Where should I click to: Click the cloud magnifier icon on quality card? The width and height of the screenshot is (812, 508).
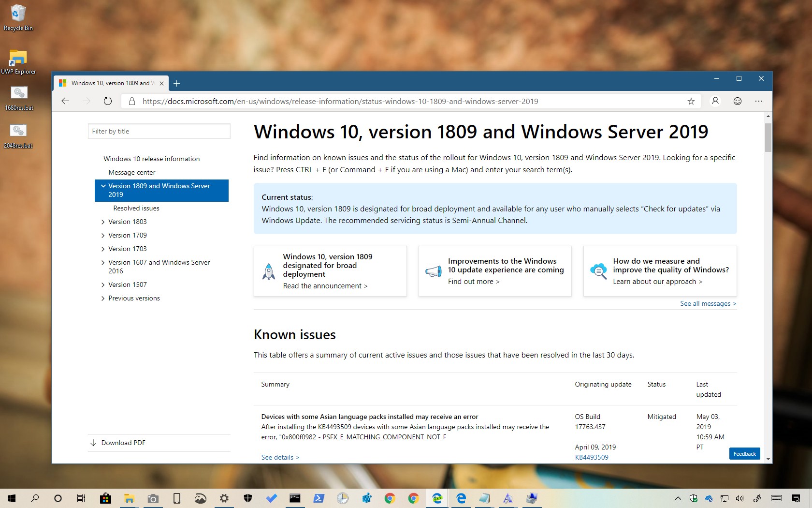tap(598, 271)
